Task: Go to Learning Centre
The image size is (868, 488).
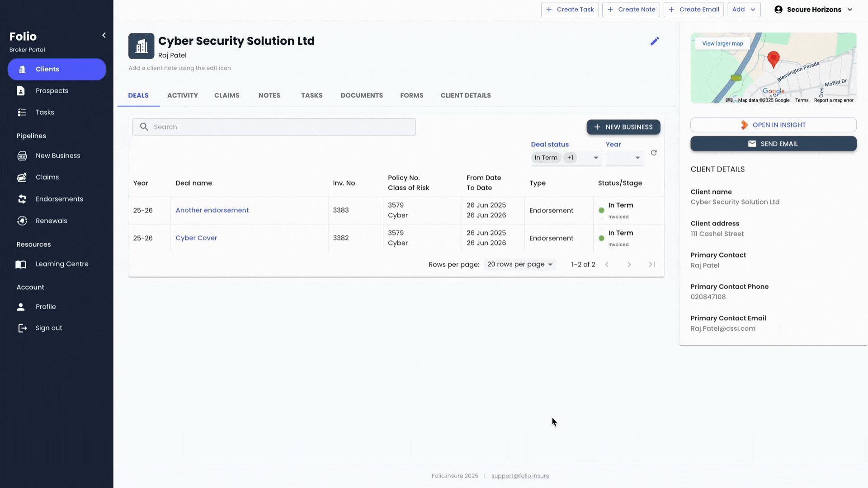Action: tap(62, 264)
